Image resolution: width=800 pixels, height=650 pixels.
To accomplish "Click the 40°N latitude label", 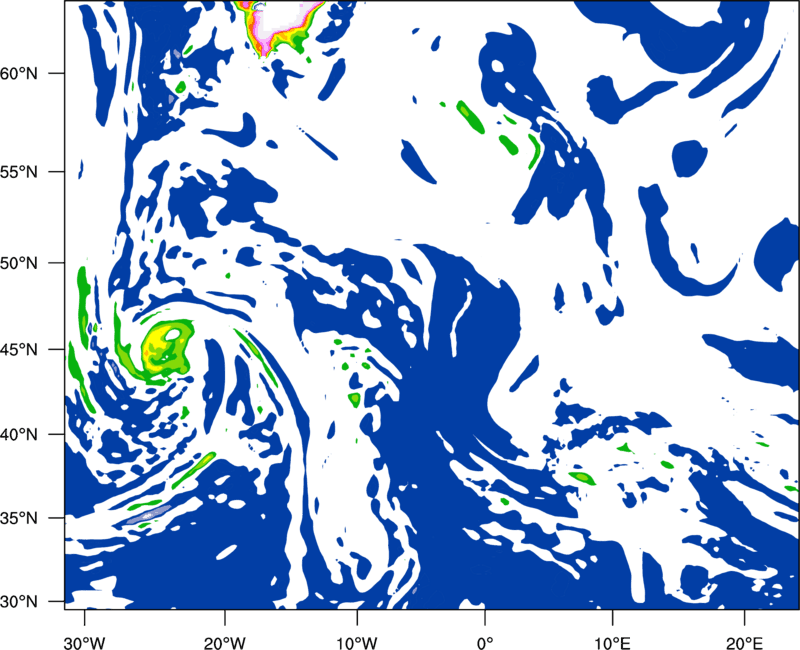I will 19,435.
